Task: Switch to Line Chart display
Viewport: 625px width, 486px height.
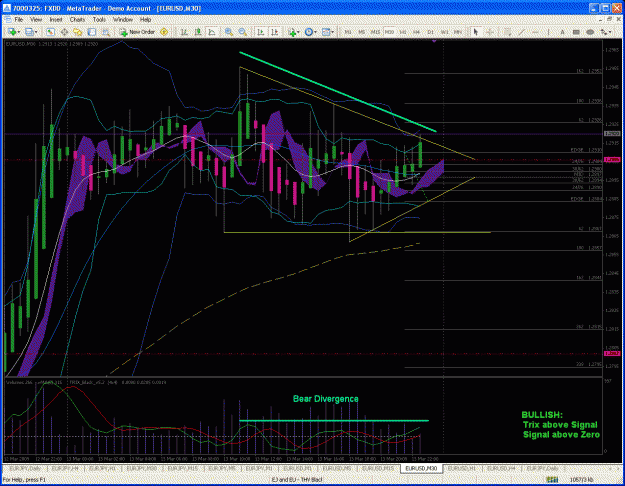Action: tap(212, 32)
